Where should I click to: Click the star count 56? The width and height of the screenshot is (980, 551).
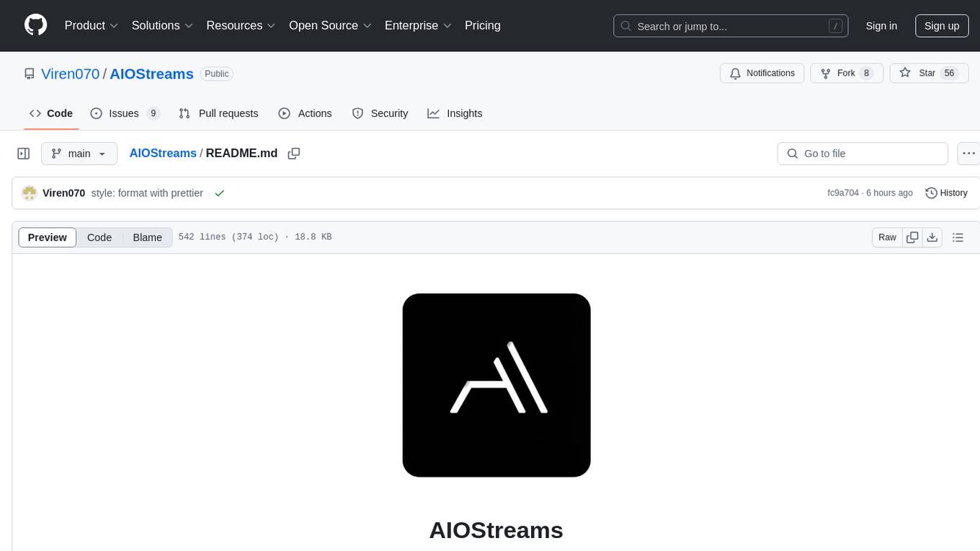pos(949,73)
